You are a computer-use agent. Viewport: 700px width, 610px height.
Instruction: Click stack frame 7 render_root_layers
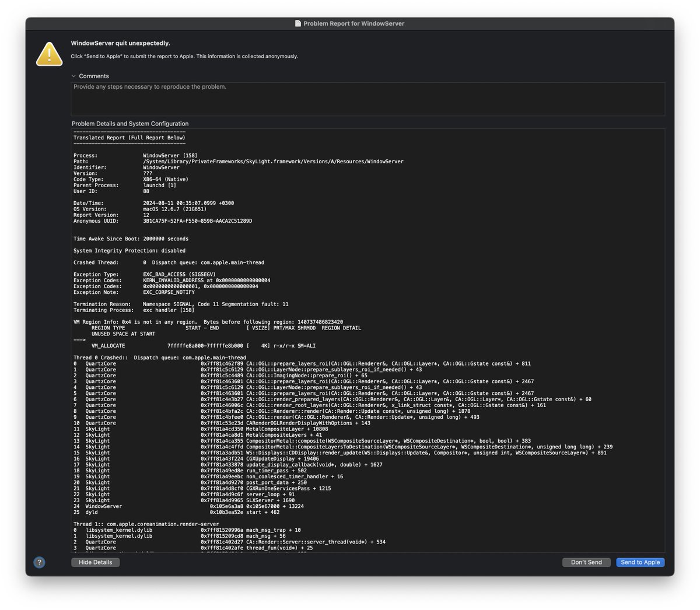pyautogui.click(x=310, y=405)
